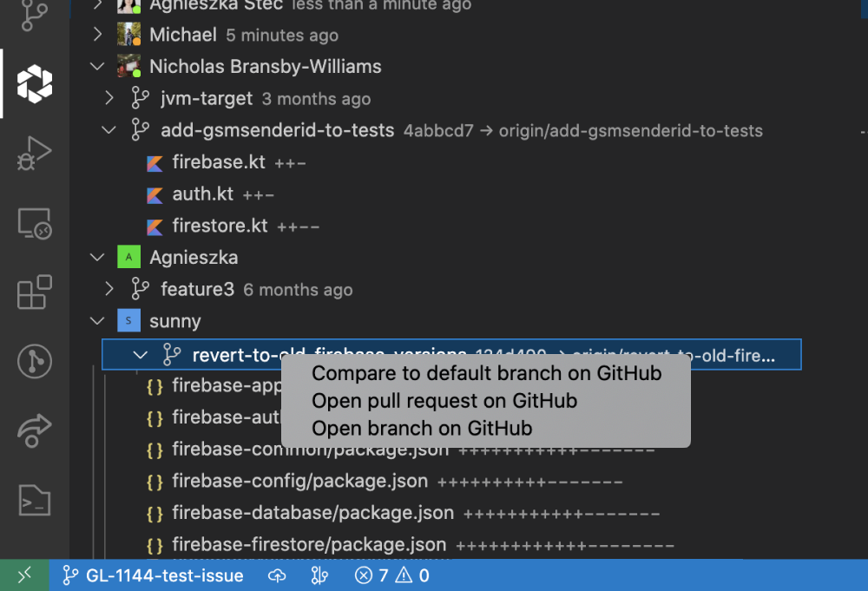Collapse the sunny user node
This screenshot has width=868, height=591.
(97, 321)
